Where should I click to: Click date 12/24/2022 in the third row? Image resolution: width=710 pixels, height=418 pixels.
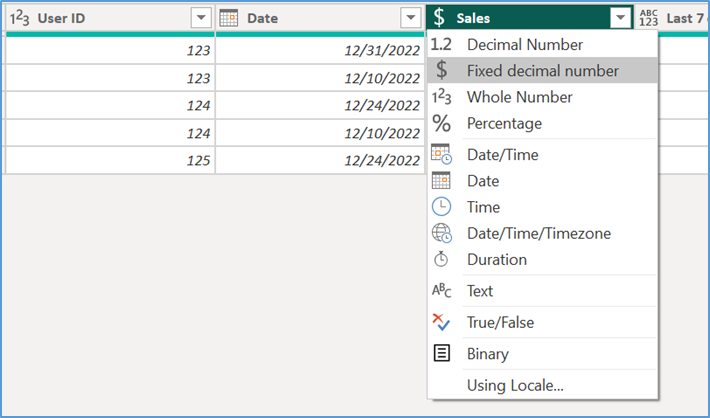coord(320,105)
